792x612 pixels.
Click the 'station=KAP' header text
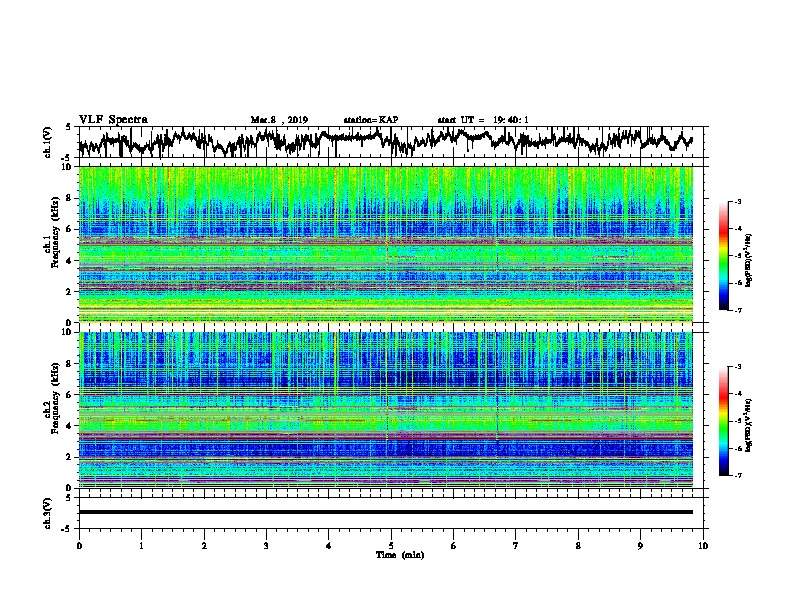coord(371,120)
